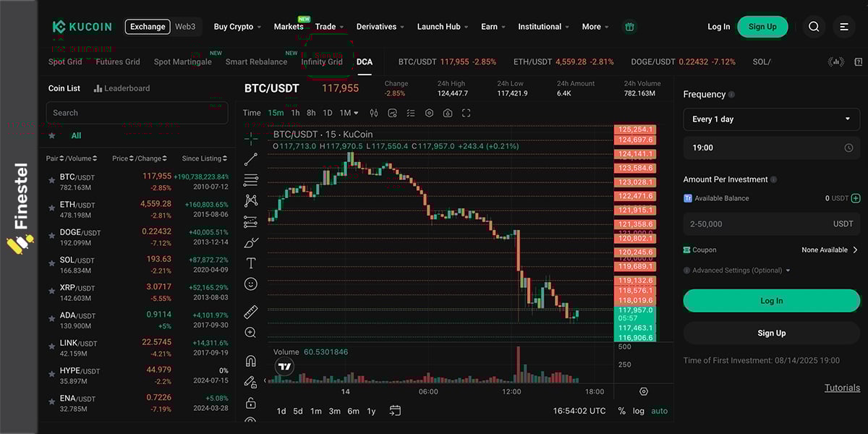Image resolution: width=868 pixels, height=434 pixels.
Task: Open candlestick chart type selector
Action: tap(374, 113)
